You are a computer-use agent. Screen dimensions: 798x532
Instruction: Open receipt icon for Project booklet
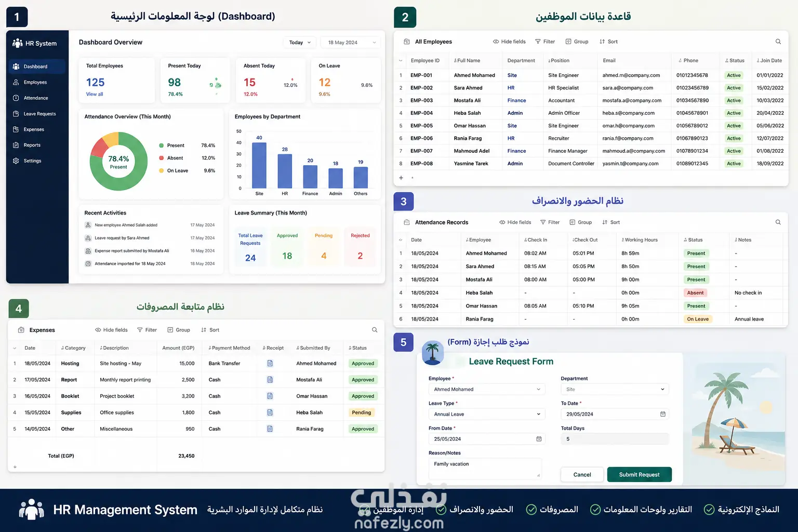click(270, 396)
